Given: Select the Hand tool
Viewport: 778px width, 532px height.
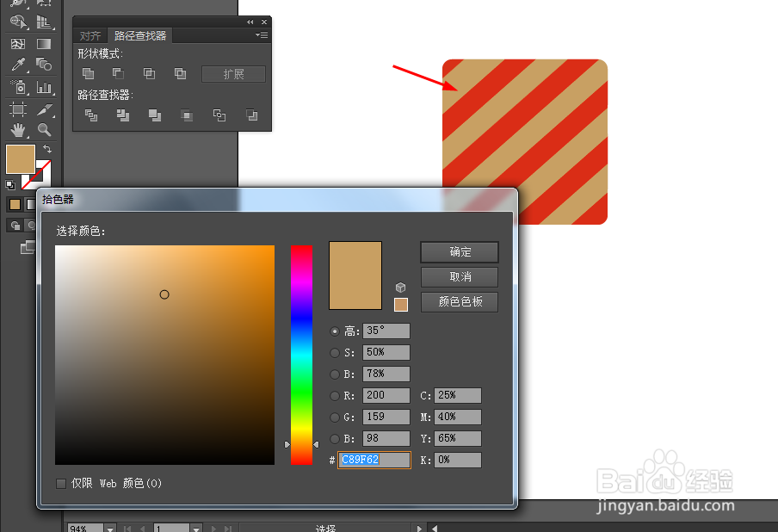Looking at the screenshot, I should click(x=18, y=130).
